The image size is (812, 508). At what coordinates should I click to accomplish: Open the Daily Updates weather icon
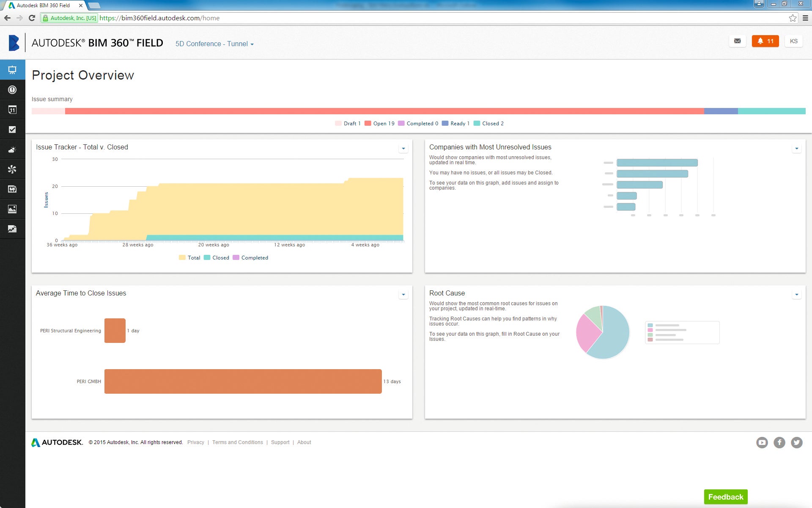pyautogui.click(x=12, y=149)
